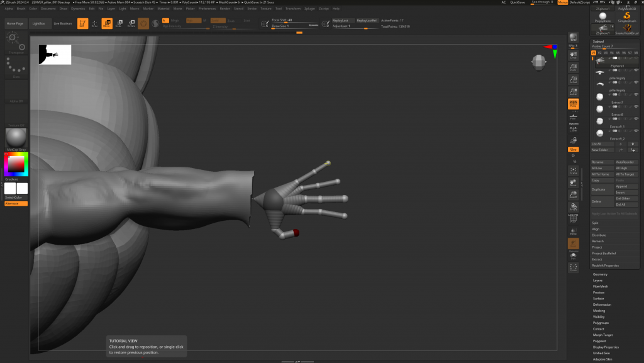
Task: Select the SnakeHookBrush tool icon
Action: tap(627, 29)
